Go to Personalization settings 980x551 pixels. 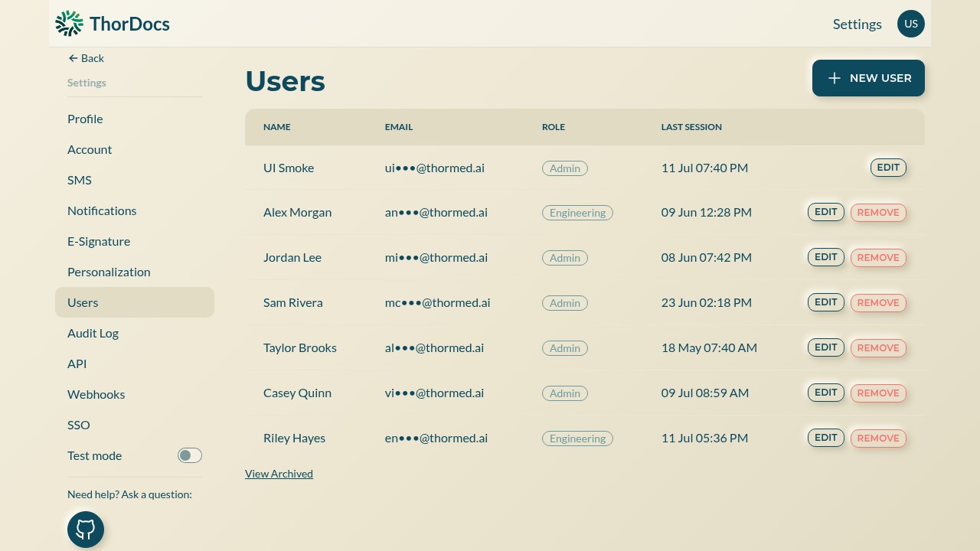[x=135, y=272]
